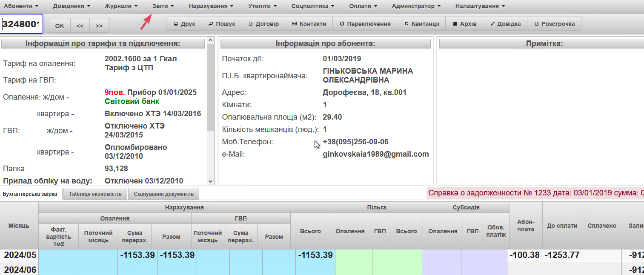
Task: Click tariff 2002.1600 за 1 Гкал text
Action: tap(140, 59)
